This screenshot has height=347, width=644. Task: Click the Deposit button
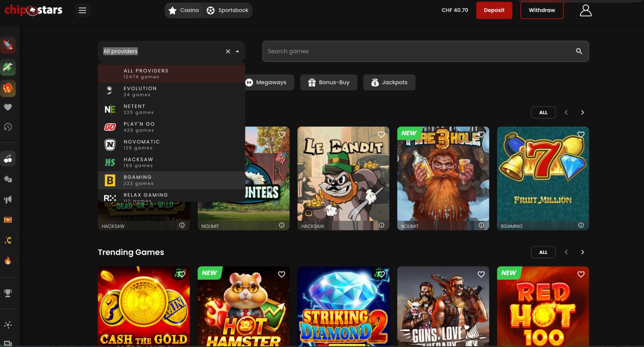point(494,10)
